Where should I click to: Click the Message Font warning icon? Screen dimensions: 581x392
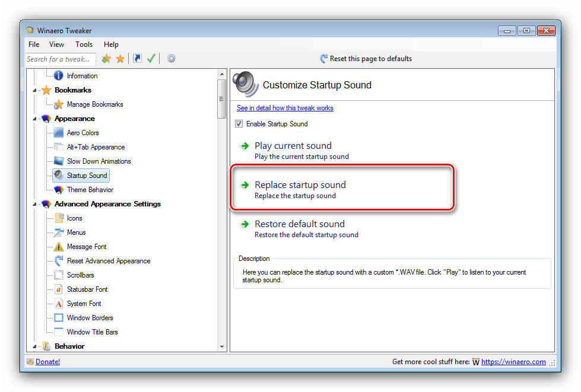(59, 247)
